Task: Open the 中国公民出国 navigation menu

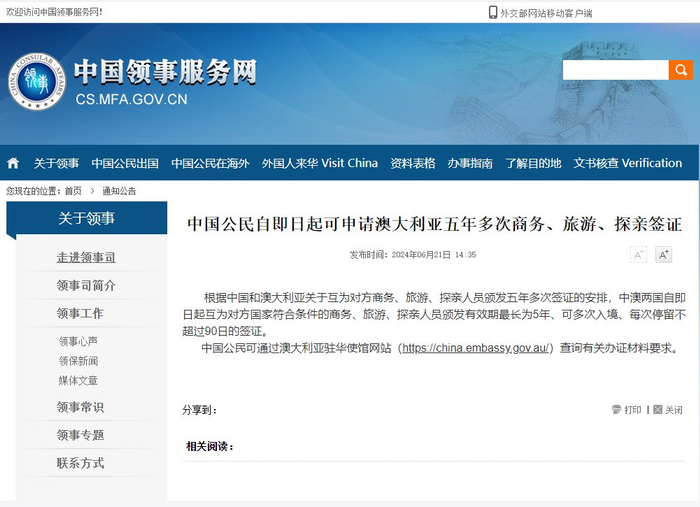Action: click(125, 163)
